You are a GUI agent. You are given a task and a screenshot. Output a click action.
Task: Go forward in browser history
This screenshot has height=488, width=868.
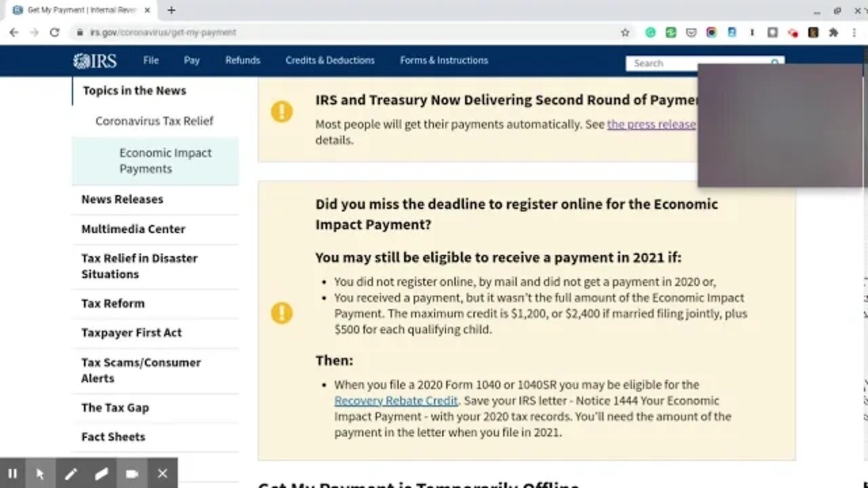click(34, 32)
